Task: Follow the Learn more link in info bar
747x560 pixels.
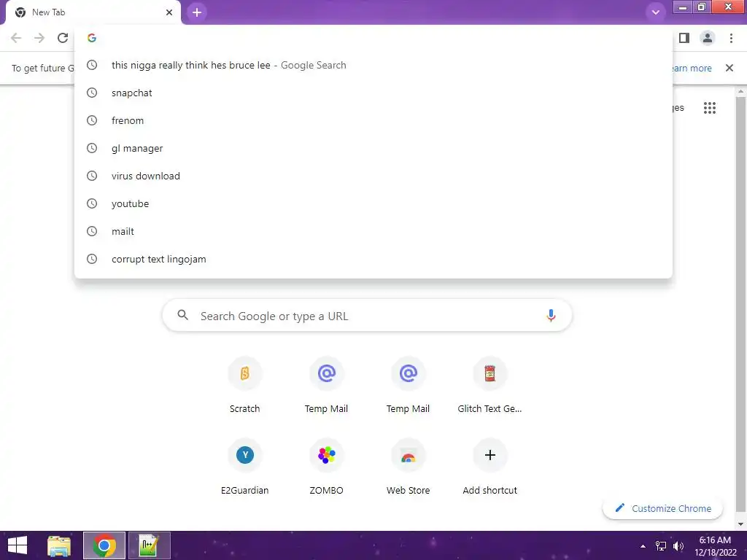Action: (x=692, y=68)
